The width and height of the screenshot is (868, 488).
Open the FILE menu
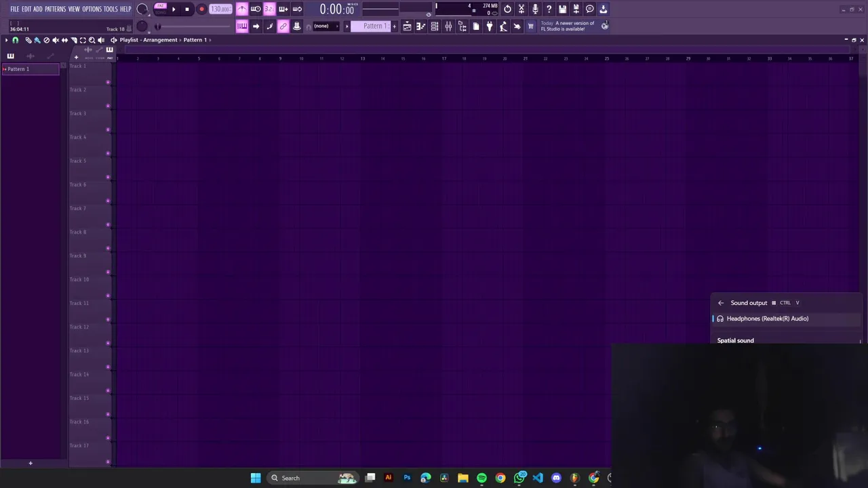(14, 9)
